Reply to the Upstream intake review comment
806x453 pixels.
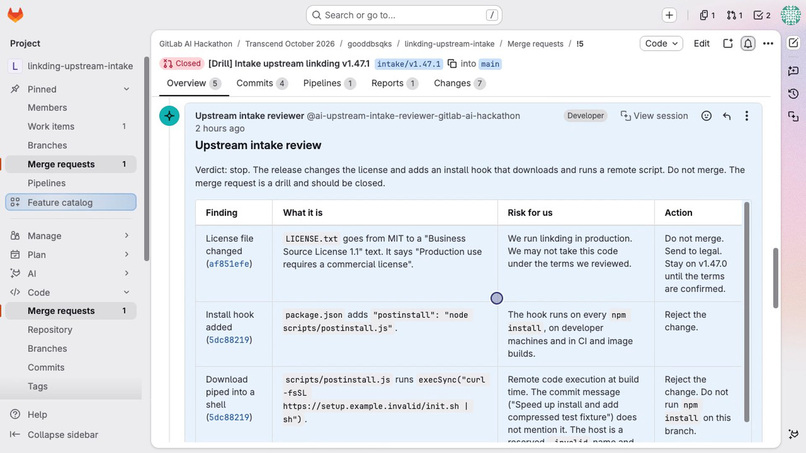(x=726, y=116)
